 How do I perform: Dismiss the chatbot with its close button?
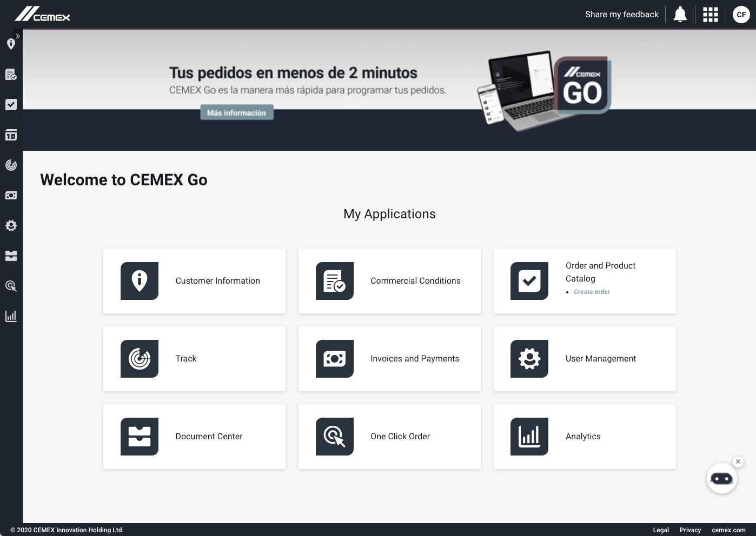tap(738, 461)
